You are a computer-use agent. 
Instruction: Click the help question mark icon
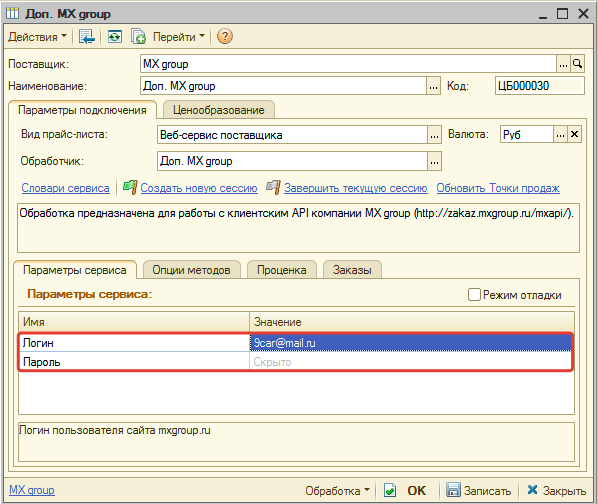tap(225, 37)
